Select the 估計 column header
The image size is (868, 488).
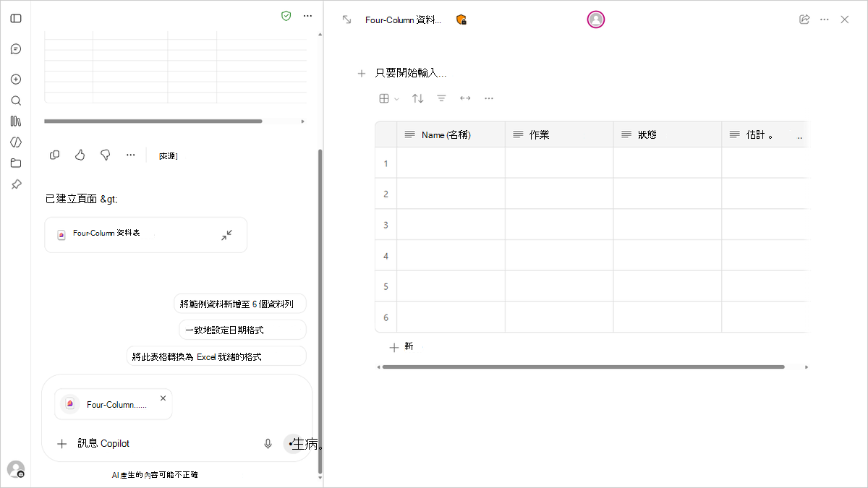(765, 134)
